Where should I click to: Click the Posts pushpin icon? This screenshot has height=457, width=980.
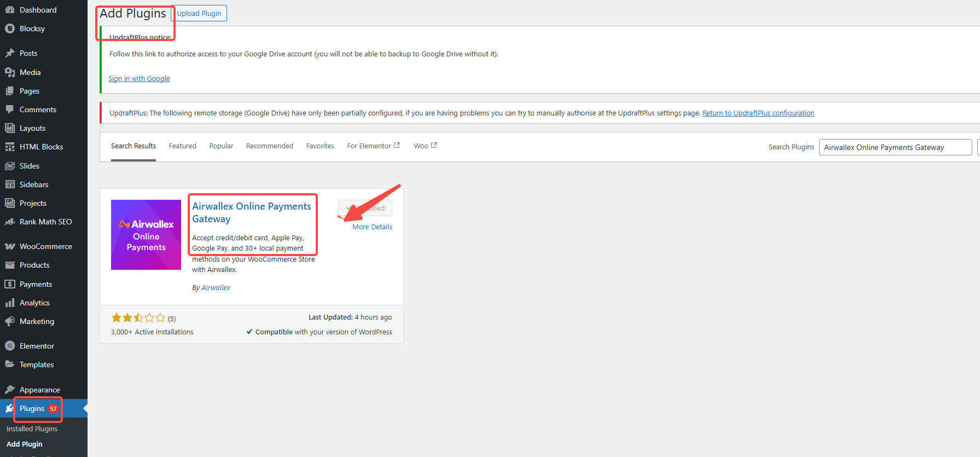[x=10, y=53]
